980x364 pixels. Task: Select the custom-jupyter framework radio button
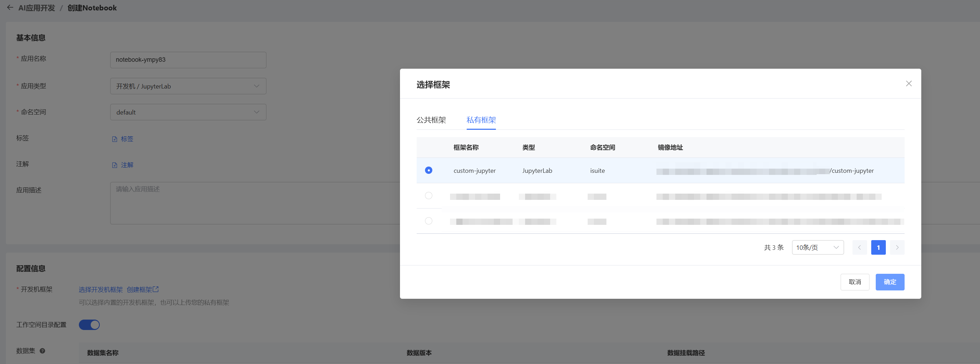click(428, 170)
